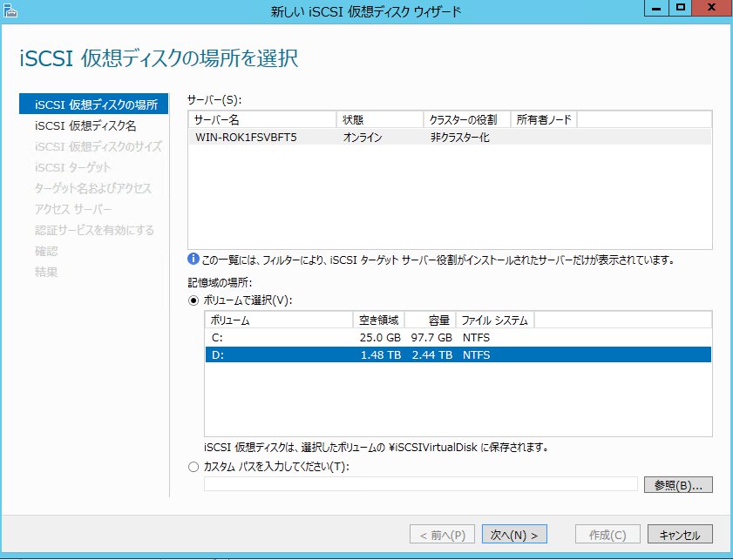This screenshot has height=560, width=733.
Task: Go to iSCSI 仮想ディスク名 step
Action: tap(98, 125)
